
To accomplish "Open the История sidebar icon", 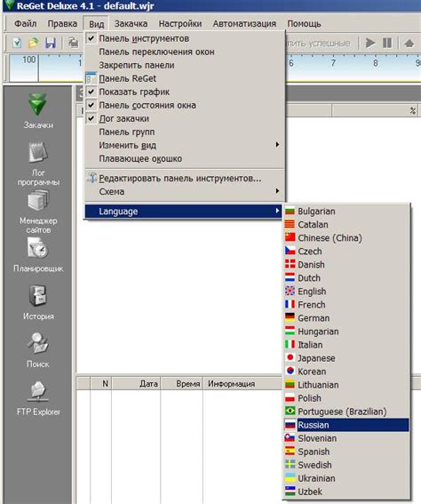I will click(x=38, y=303).
